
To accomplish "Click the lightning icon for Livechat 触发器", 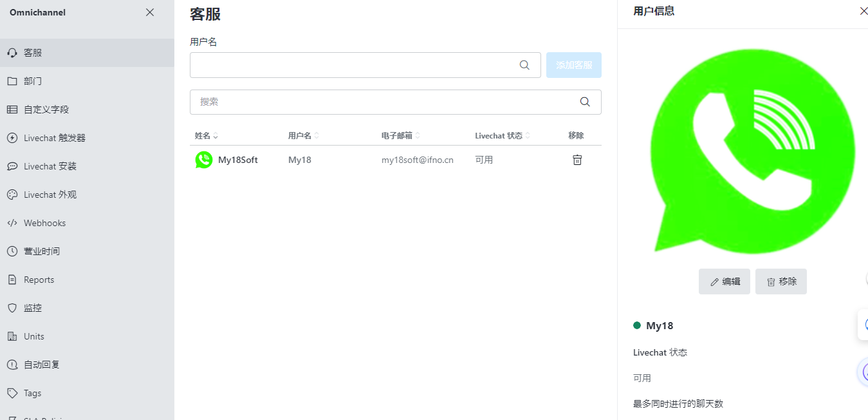I will (x=12, y=138).
